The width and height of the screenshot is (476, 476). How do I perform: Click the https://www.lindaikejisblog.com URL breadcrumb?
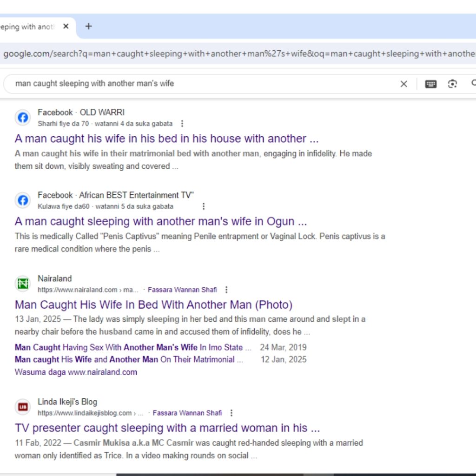(x=90, y=413)
